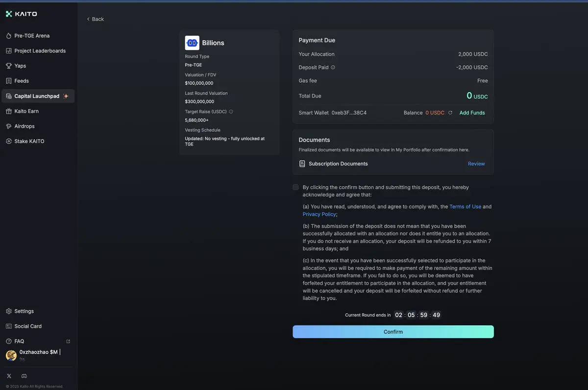The width and height of the screenshot is (588, 390).
Task: Open Social Card from the sidebar
Action: (38, 326)
